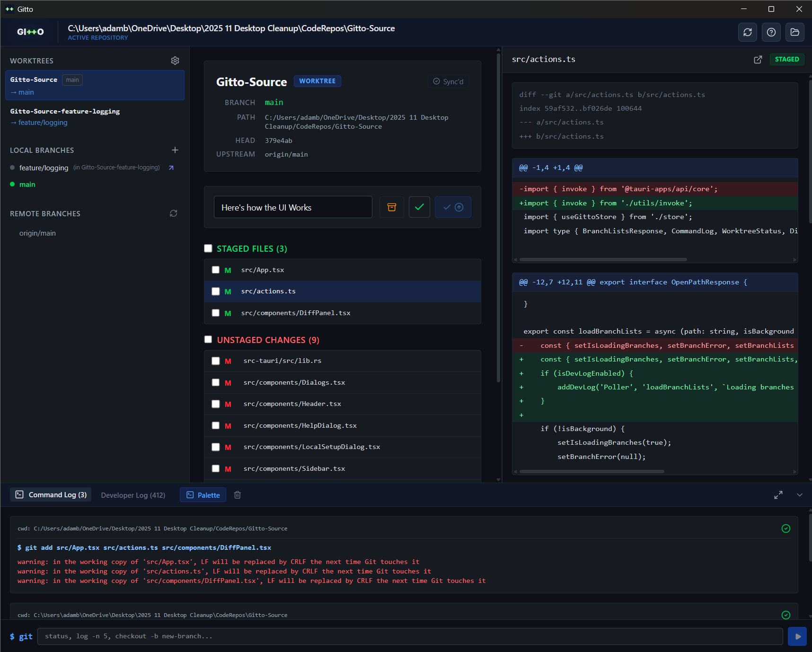The image size is (812, 652).
Task: Open the Worktrees settings gear
Action: pyautogui.click(x=175, y=61)
